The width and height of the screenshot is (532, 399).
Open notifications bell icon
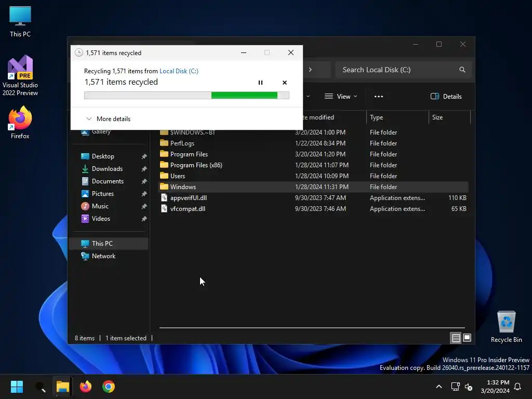coord(518,387)
